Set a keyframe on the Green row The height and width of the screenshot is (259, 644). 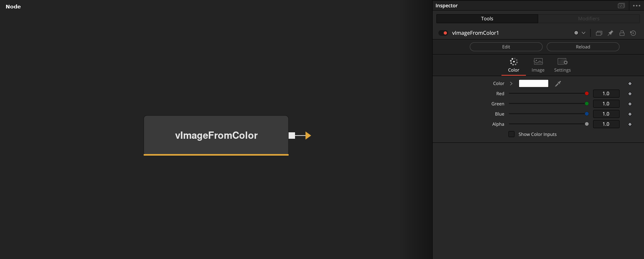(x=630, y=104)
